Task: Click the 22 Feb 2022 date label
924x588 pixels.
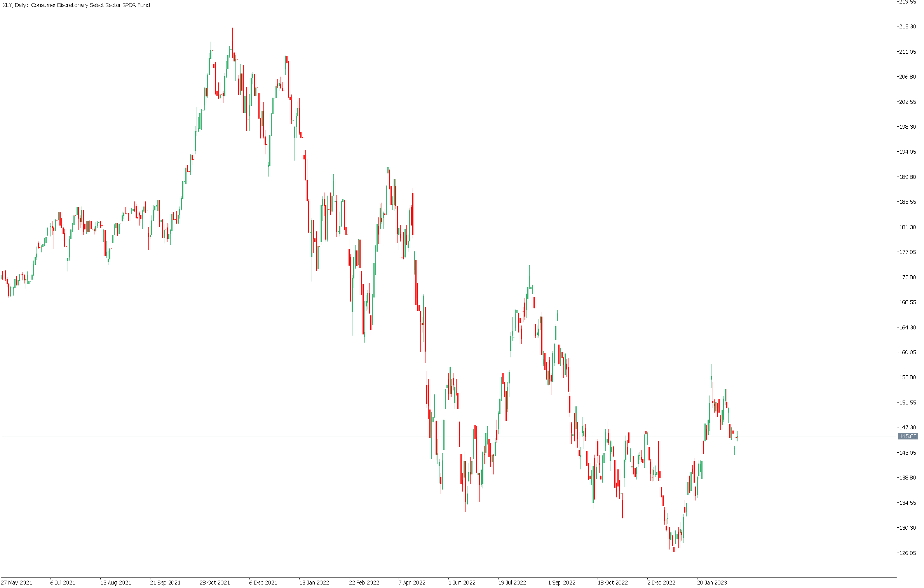Action: click(364, 583)
